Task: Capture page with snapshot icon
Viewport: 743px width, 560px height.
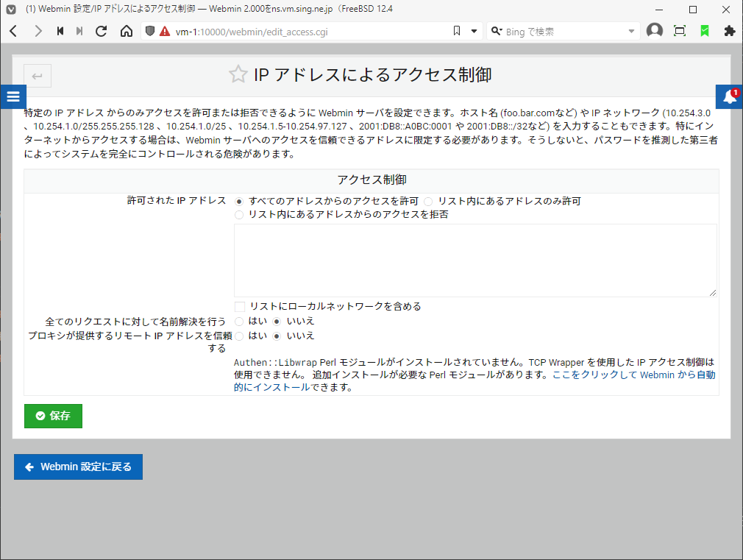Action: point(680,32)
